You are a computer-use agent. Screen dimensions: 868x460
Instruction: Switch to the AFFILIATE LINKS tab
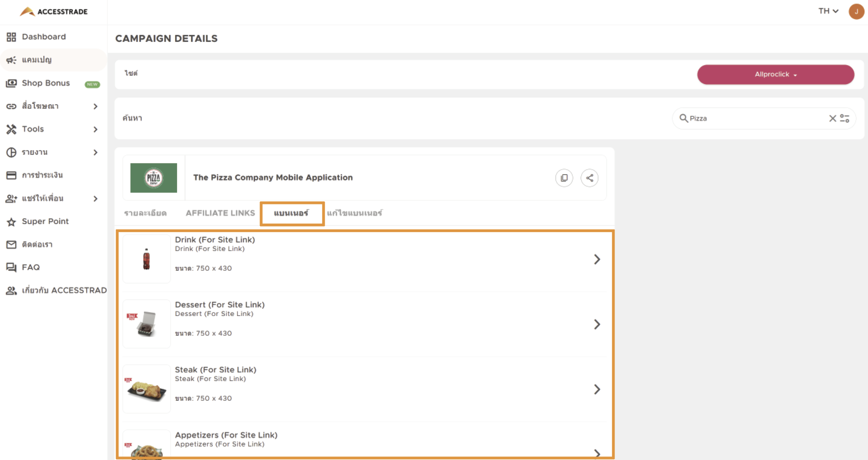point(220,213)
